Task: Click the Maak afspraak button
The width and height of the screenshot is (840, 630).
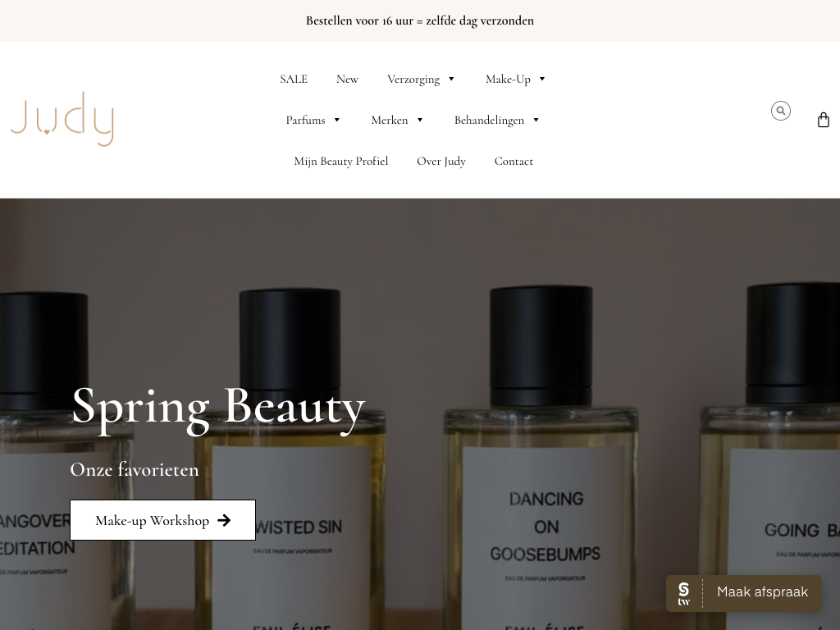Action: pyautogui.click(x=743, y=593)
